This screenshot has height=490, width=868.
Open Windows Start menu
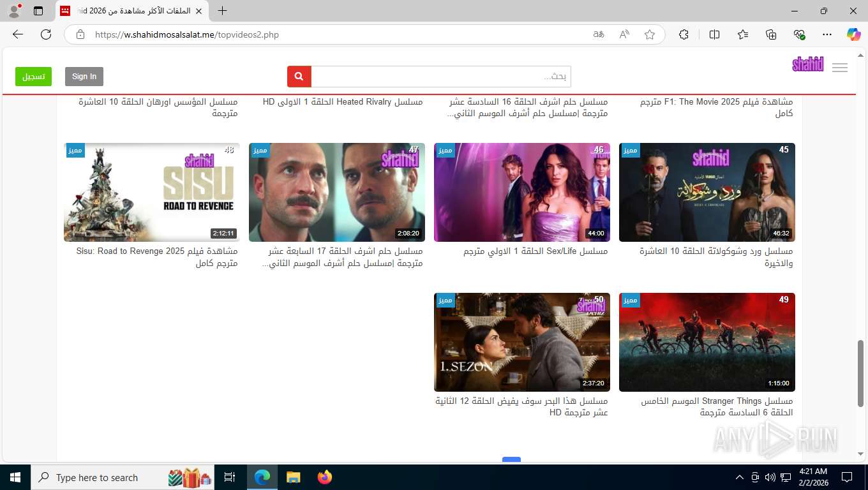(x=15, y=477)
